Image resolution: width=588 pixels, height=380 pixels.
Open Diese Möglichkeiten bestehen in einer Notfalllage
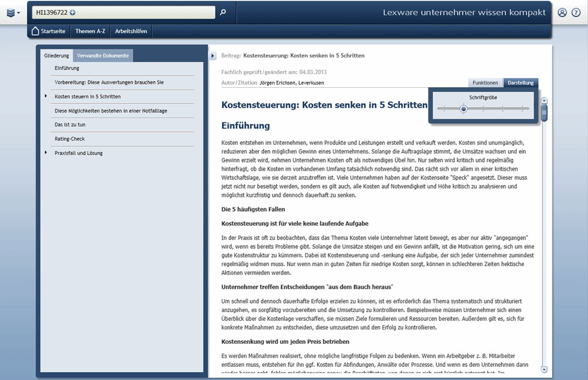[111, 111]
